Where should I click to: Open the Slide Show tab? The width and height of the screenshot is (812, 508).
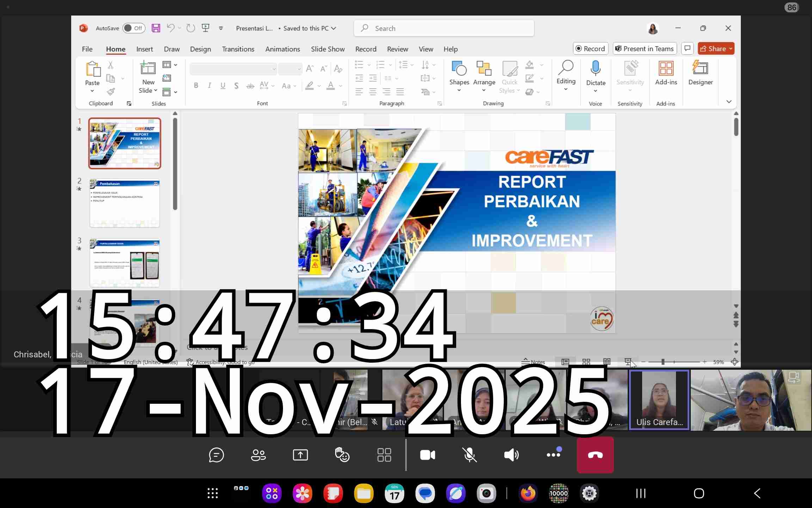pyautogui.click(x=327, y=49)
